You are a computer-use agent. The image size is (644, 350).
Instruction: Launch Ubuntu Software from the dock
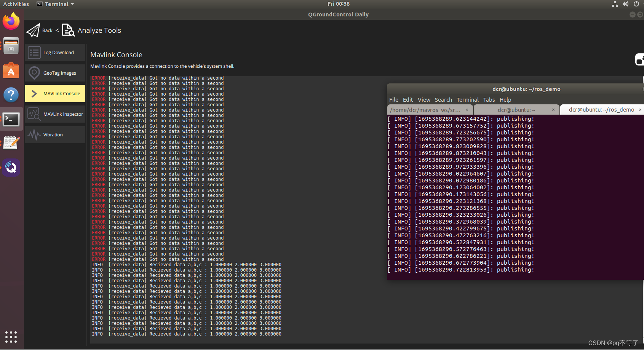(x=11, y=70)
